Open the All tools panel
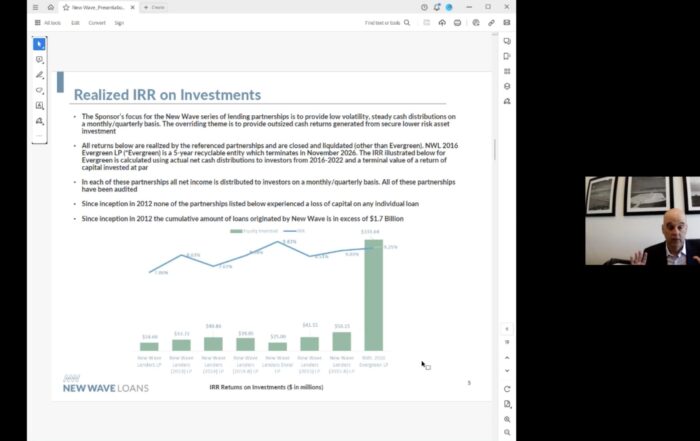This screenshot has height=441, width=700. (48, 22)
